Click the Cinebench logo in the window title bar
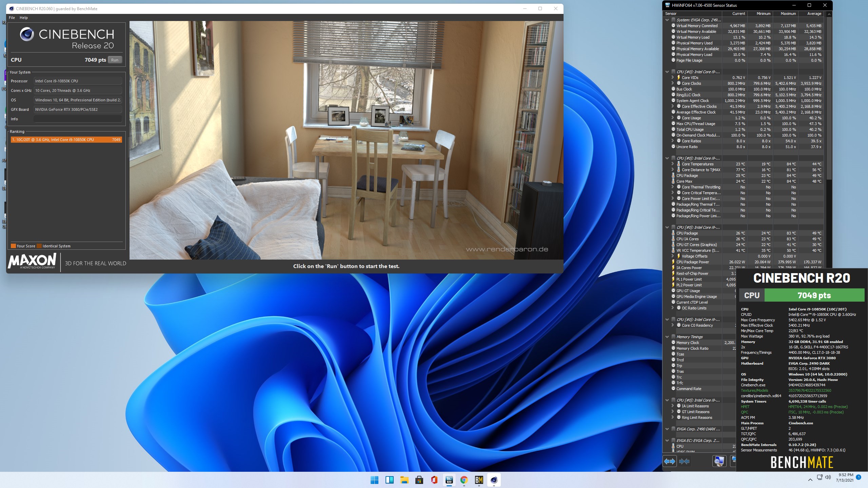Screen dimensions: 868x488 (12, 9)
